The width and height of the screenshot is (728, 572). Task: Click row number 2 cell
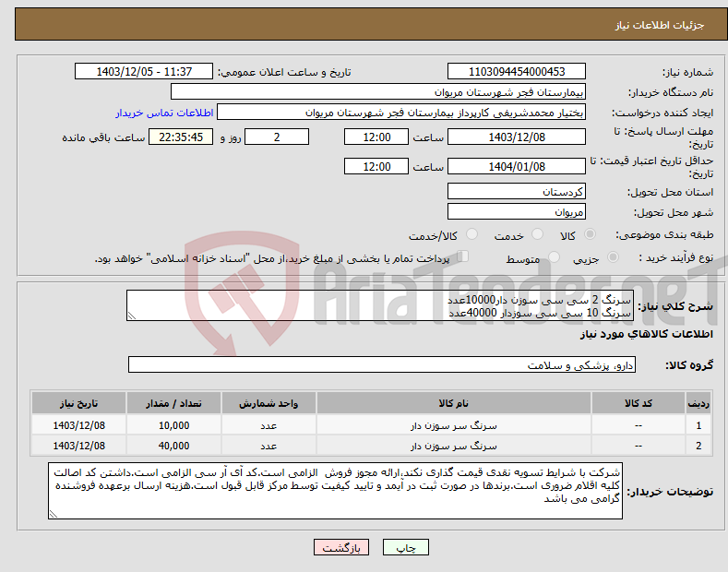[698, 446]
